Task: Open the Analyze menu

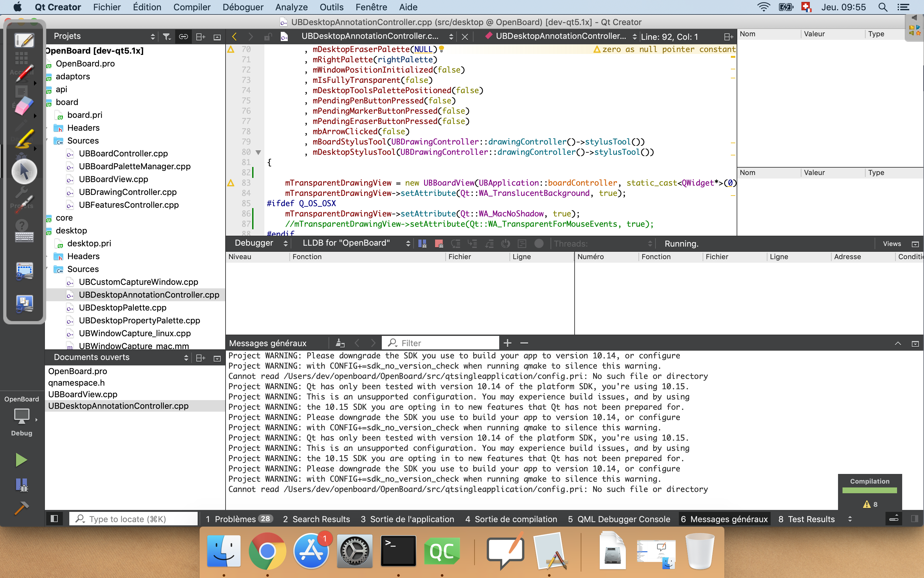Action: [x=291, y=7]
